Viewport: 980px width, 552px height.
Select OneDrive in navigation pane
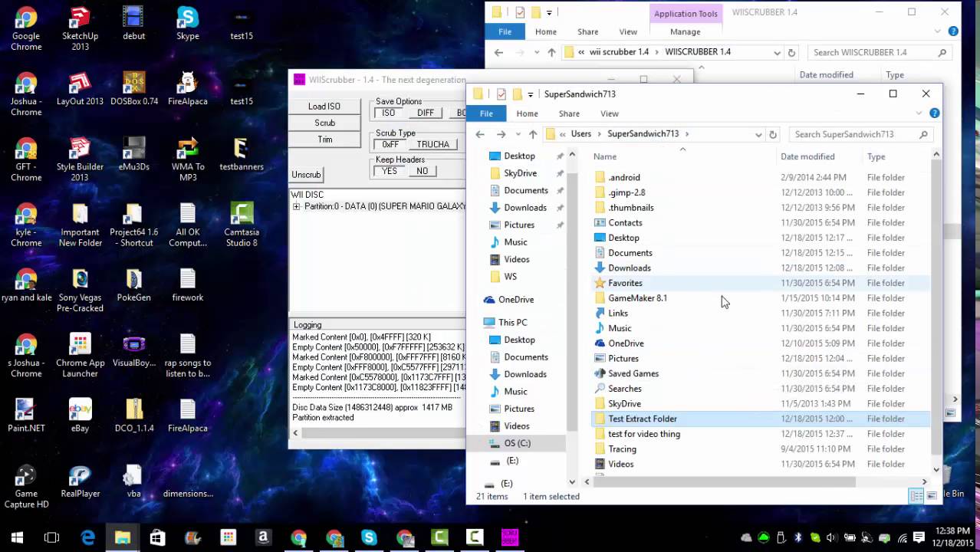pos(515,300)
